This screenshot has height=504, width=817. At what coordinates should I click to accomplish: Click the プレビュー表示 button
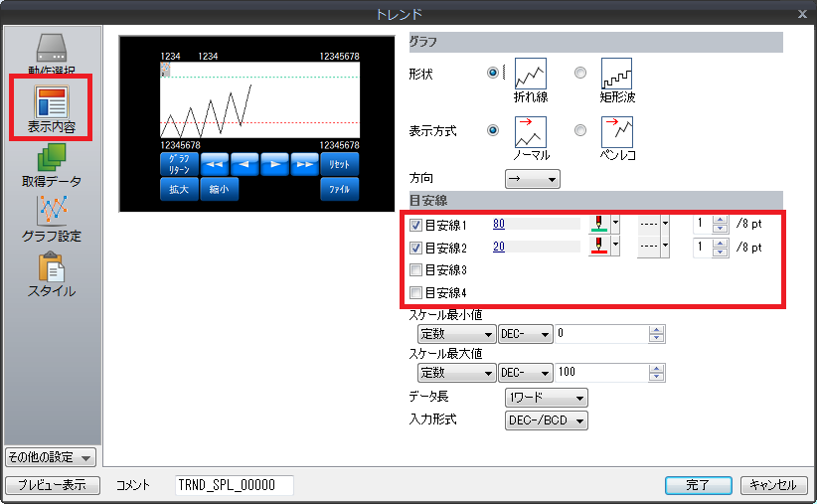52,485
